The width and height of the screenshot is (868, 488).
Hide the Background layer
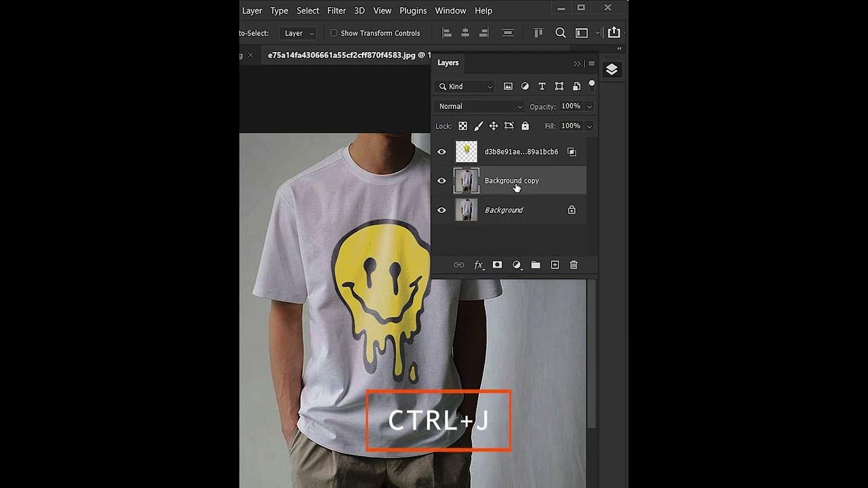pos(441,210)
